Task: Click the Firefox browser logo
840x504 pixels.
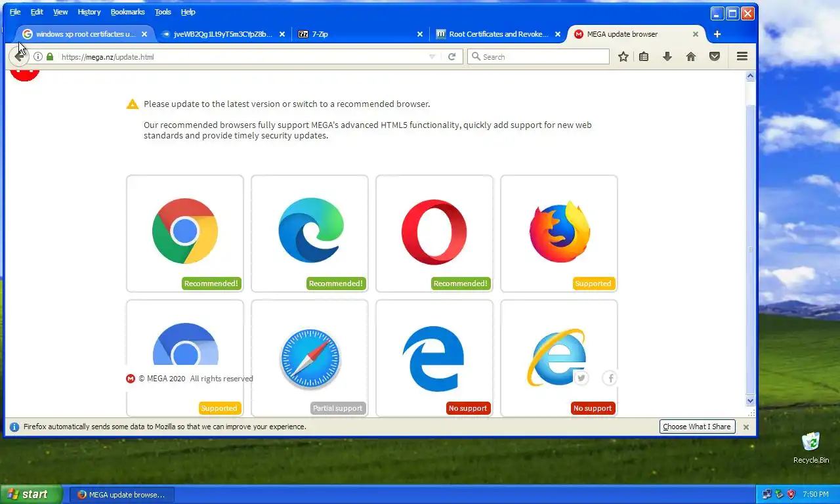Action: [x=560, y=232]
